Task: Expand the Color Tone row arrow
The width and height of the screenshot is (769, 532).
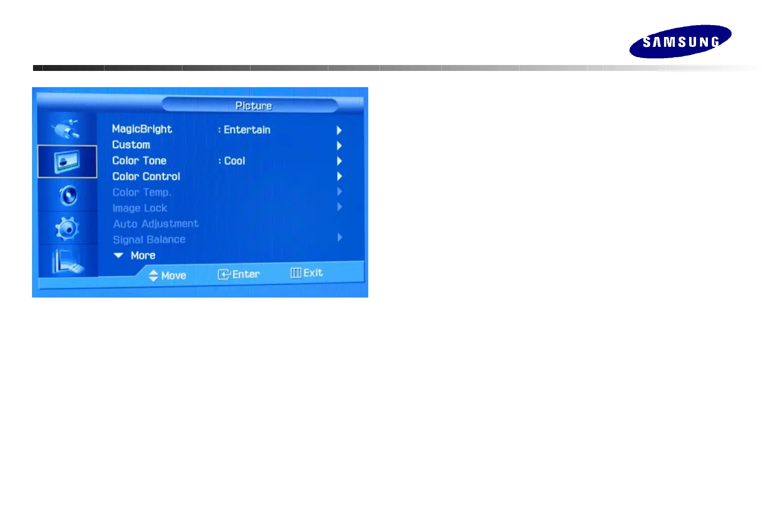Action: click(x=339, y=161)
